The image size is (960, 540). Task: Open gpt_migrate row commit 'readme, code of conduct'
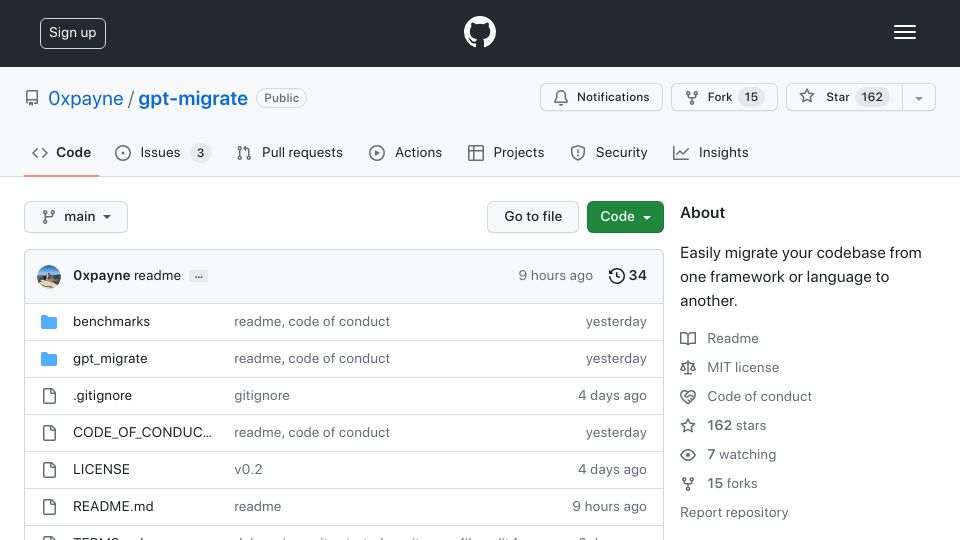coord(312,359)
